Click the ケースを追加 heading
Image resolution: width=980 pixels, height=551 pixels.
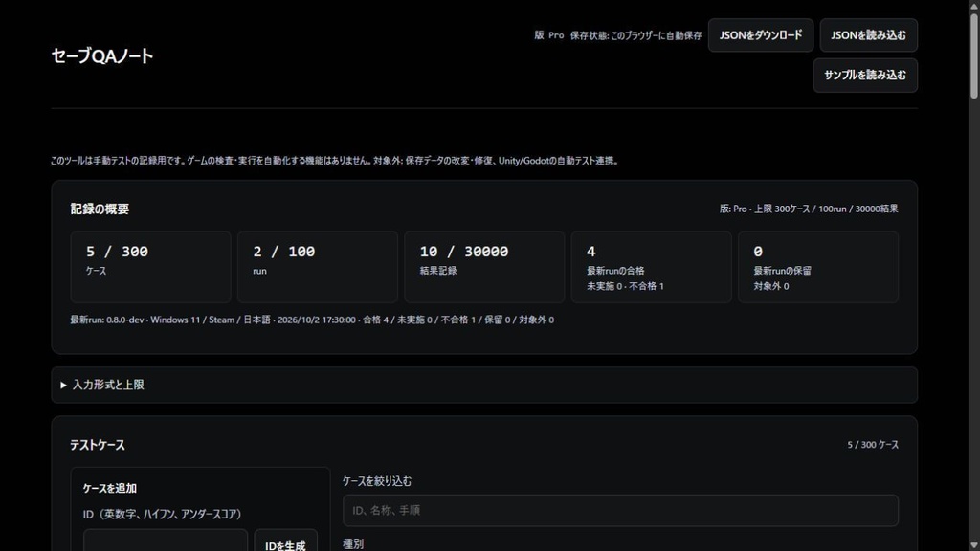(109, 489)
